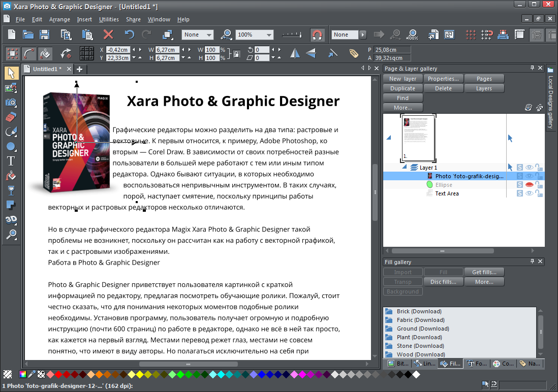Open the color editor rainbow swatch
The width and height of the screenshot is (558, 392).
pyautogui.click(x=22, y=374)
